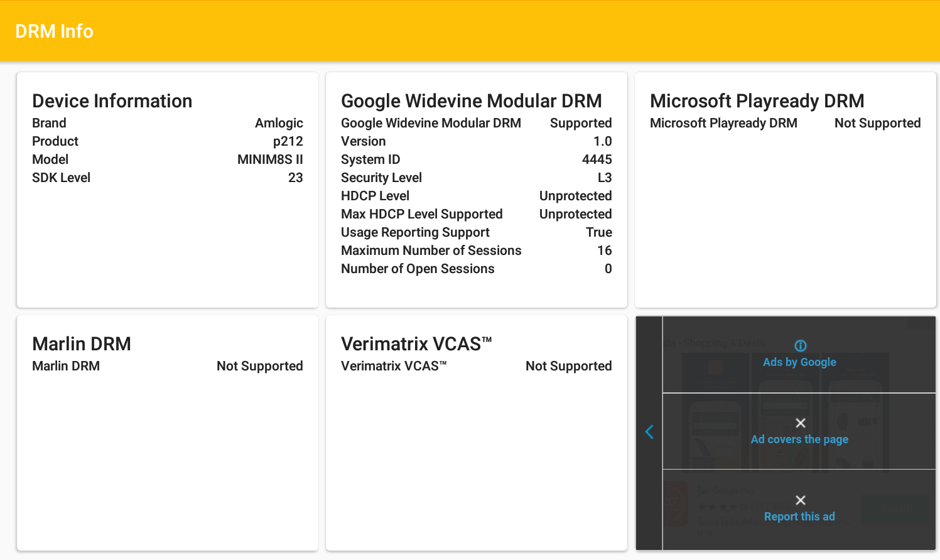Click the Verimatrix VCAS Not Supported status

pos(569,366)
